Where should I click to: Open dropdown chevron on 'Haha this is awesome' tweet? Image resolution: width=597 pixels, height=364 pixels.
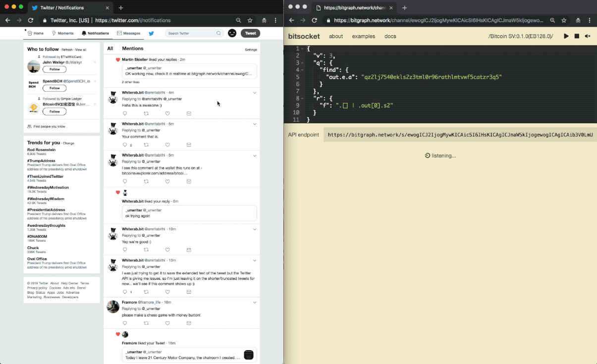(255, 93)
